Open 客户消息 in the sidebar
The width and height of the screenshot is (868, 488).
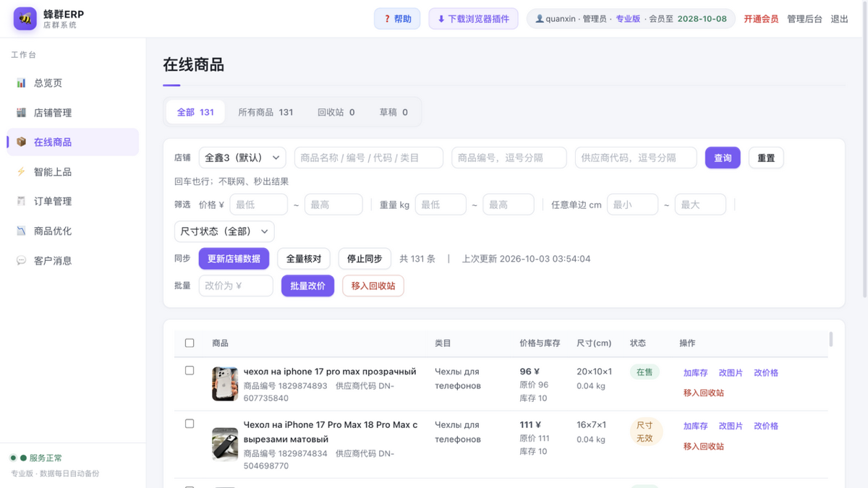tap(73, 261)
